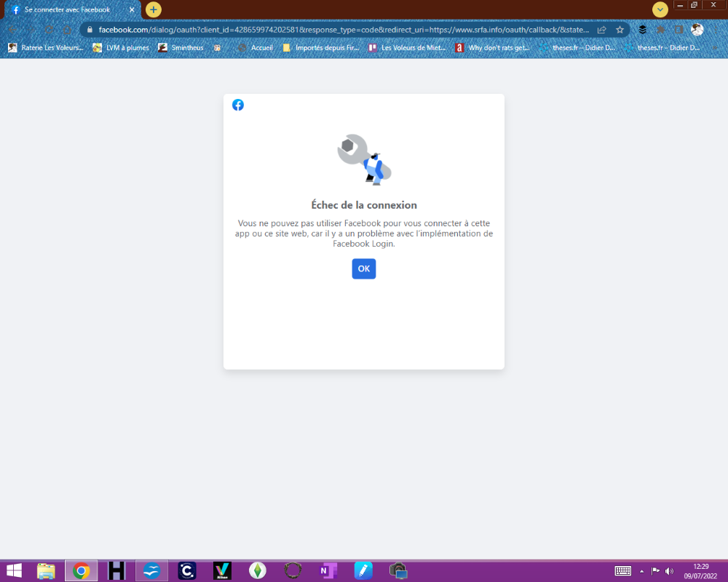Screen dimensions: 728x582
Task: Expand the tab search dropdown arrow
Action: coord(660,9)
